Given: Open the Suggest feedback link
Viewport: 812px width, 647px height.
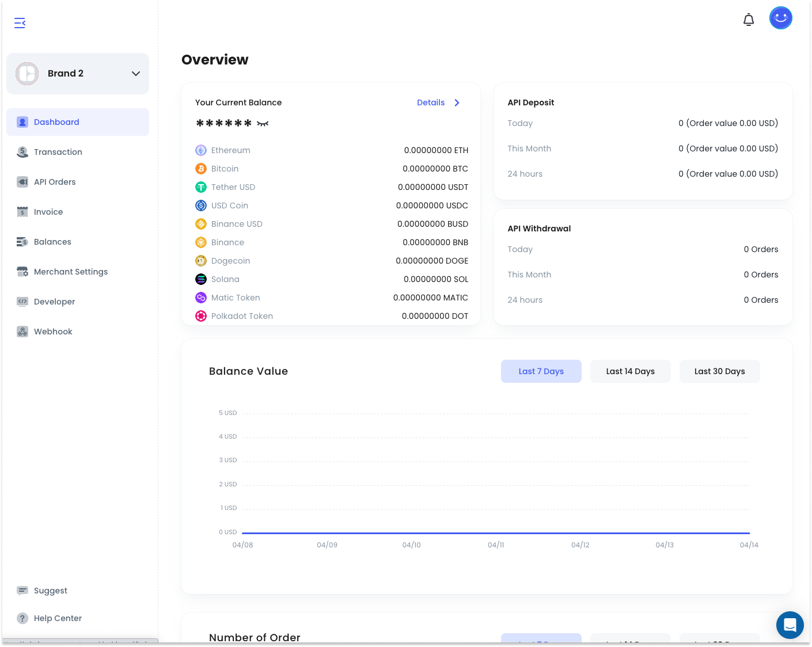Looking at the screenshot, I should click(x=51, y=591).
